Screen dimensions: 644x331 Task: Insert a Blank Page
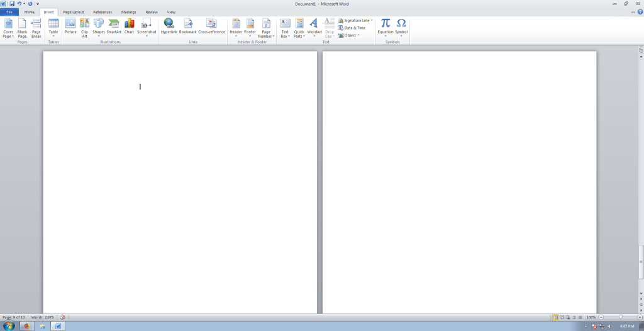(22, 28)
